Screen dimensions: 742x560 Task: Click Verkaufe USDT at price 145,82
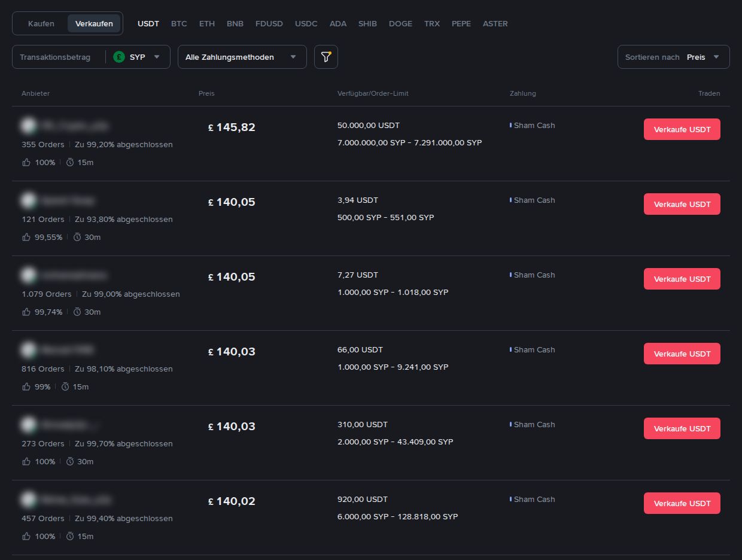(682, 129)
